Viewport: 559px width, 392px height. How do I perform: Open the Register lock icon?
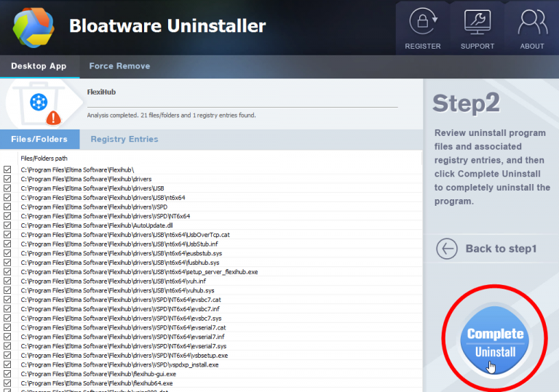pyautogui.click(x=423, y=21)
